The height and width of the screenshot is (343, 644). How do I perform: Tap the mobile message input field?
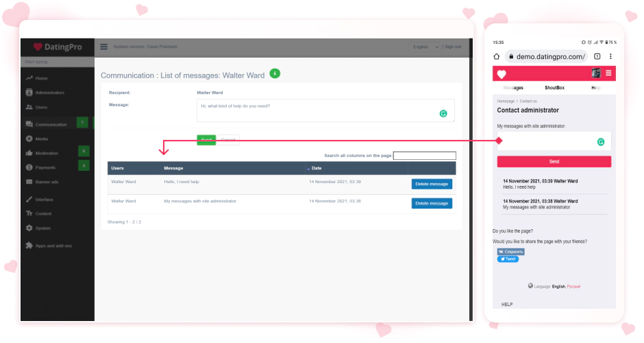click(554, 141)
